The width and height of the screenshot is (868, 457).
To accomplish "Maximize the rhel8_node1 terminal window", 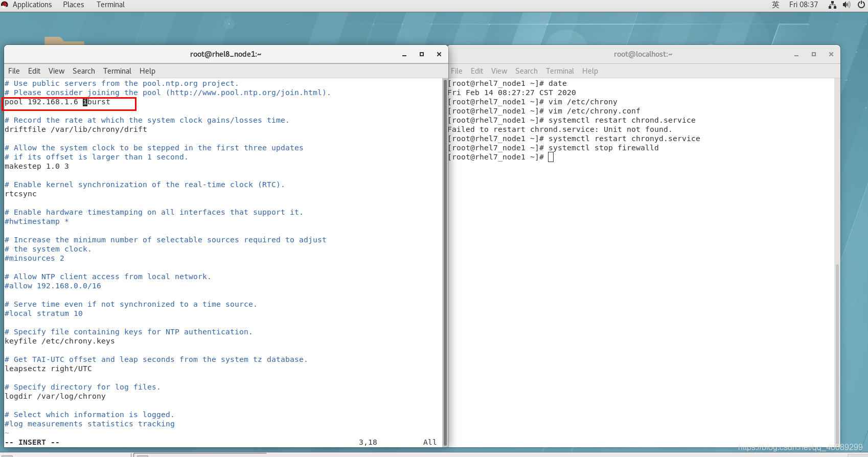I will coord(422,54).
